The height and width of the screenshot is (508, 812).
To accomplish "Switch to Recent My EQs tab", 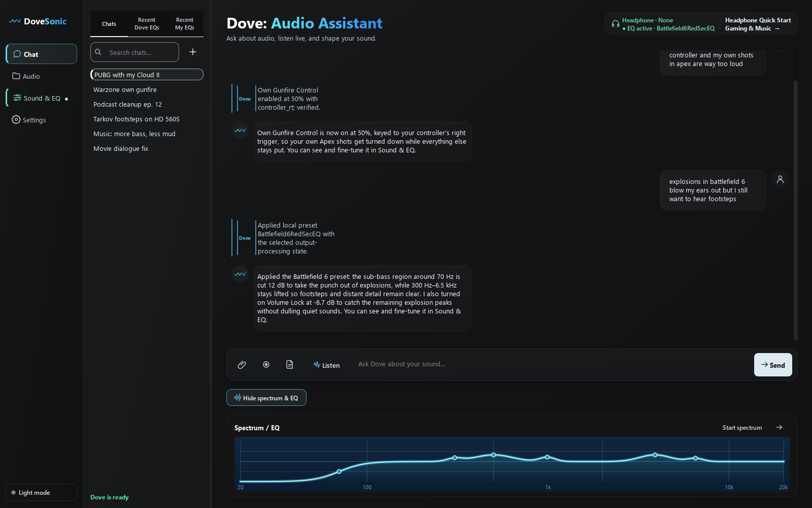I will coord(185,24).
